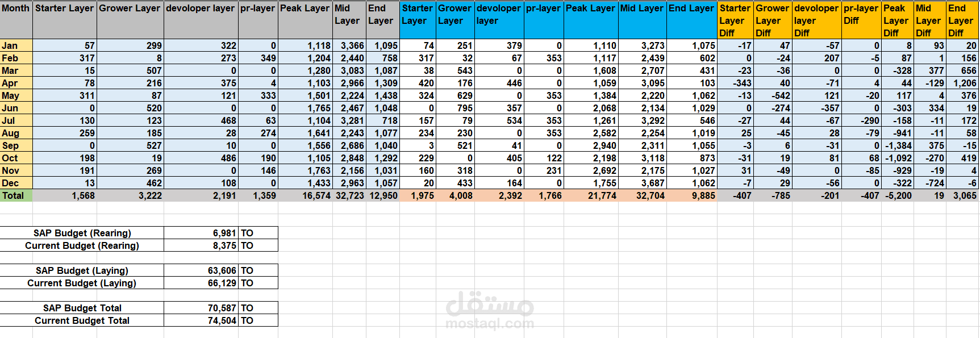Select the blue Peak Layer header
The width and height of the screenshot is (980, 338).
[591, 20]
